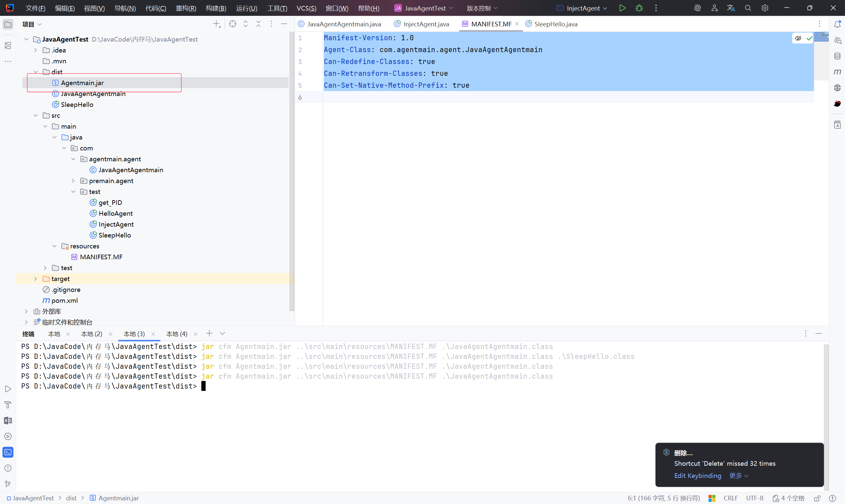Viewport: 845px width, 504px height.
Task: Open the Git tool window icon
Action: point(8,484)
